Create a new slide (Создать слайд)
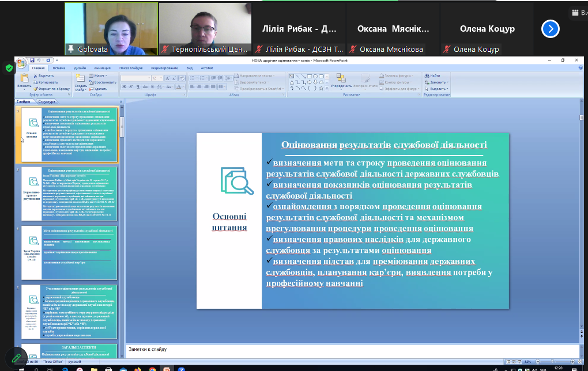 click(x=81, y=82)
